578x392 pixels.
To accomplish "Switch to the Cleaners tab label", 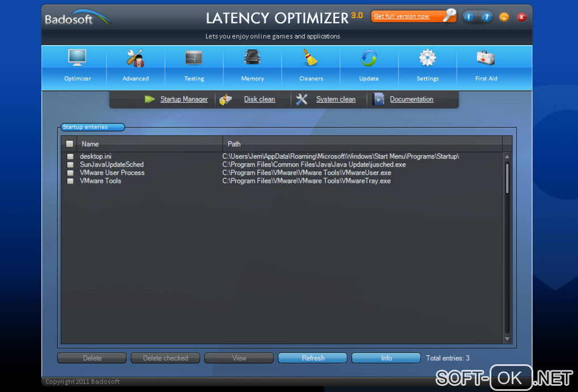I will (311, 79).
